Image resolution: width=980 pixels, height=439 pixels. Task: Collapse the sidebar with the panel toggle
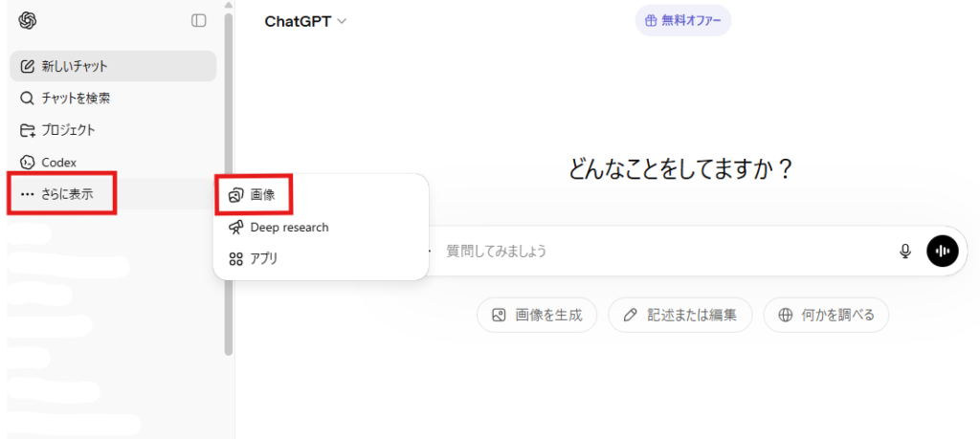coord(198,20)
